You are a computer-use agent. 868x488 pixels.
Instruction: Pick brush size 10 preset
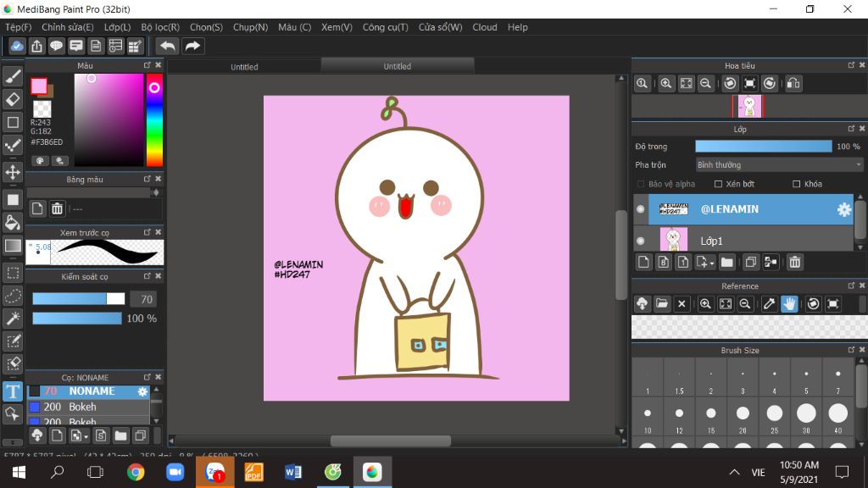(648, 419)
